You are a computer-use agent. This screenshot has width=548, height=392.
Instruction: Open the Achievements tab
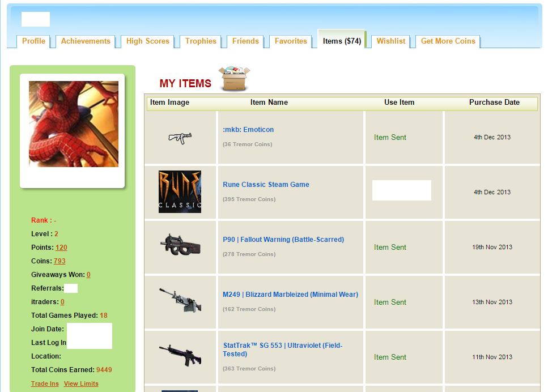86,41
